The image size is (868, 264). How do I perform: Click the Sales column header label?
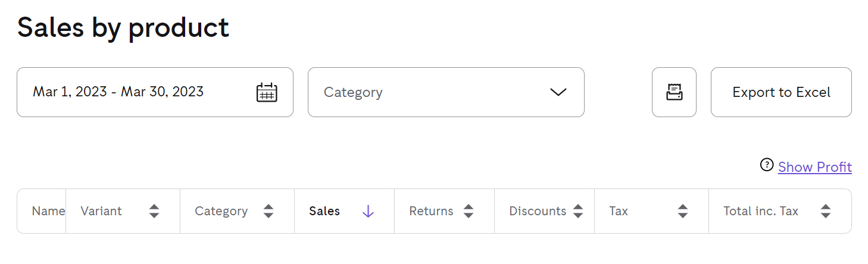coord(324,211)
